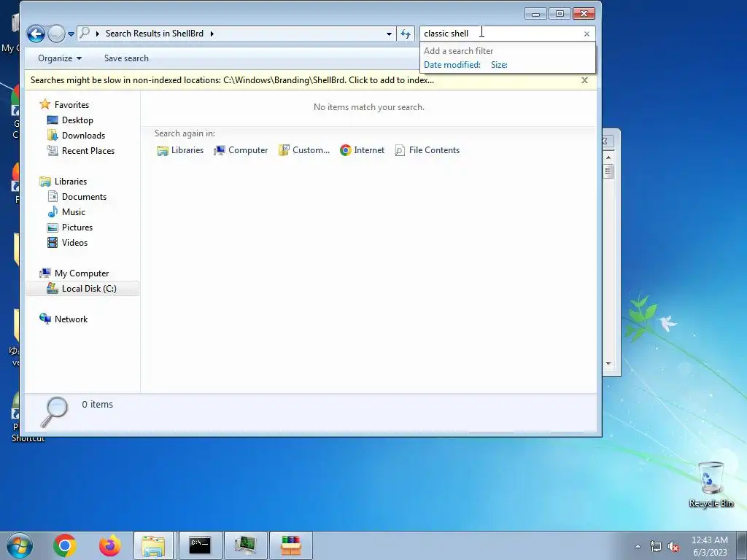Select the Recycle Bin on the desktop

[x=711, y=484]
